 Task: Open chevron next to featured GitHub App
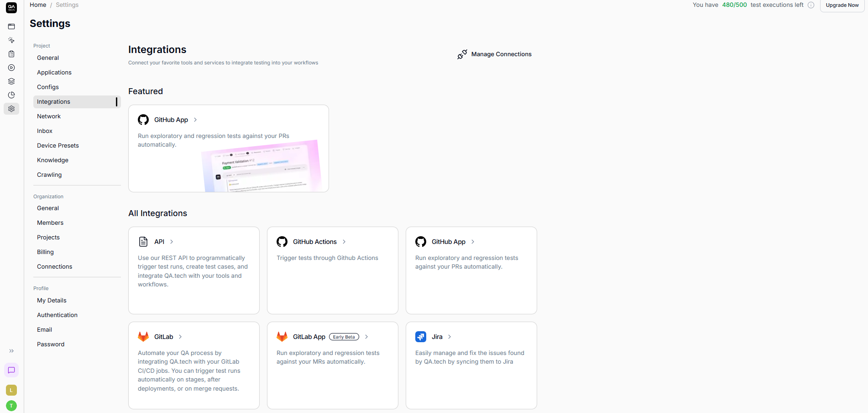(x=195, y=120)
